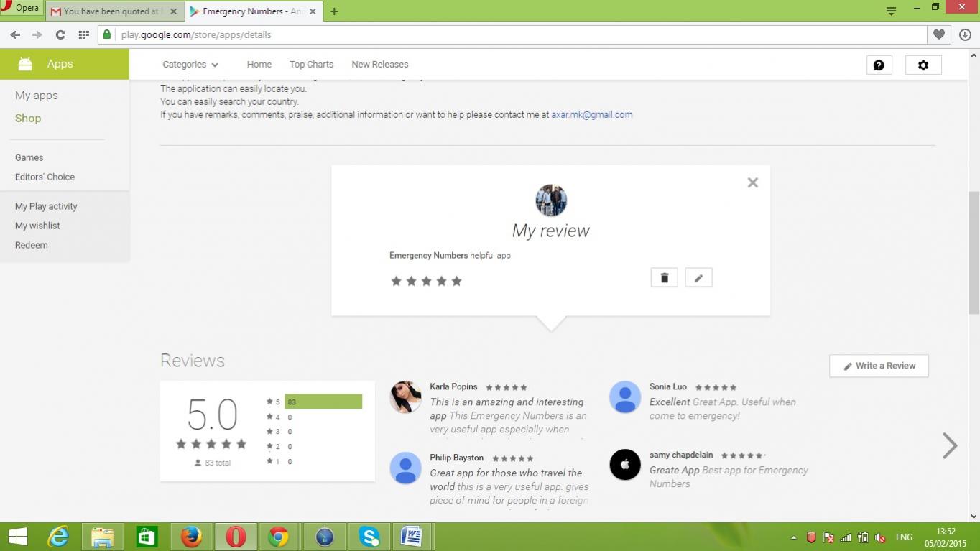Image resolution: width=980 pixels, height=551 pixels.
Task: Click samy chapdelain reviewer name
Action: pyautogui.click(x=681, y=455)
